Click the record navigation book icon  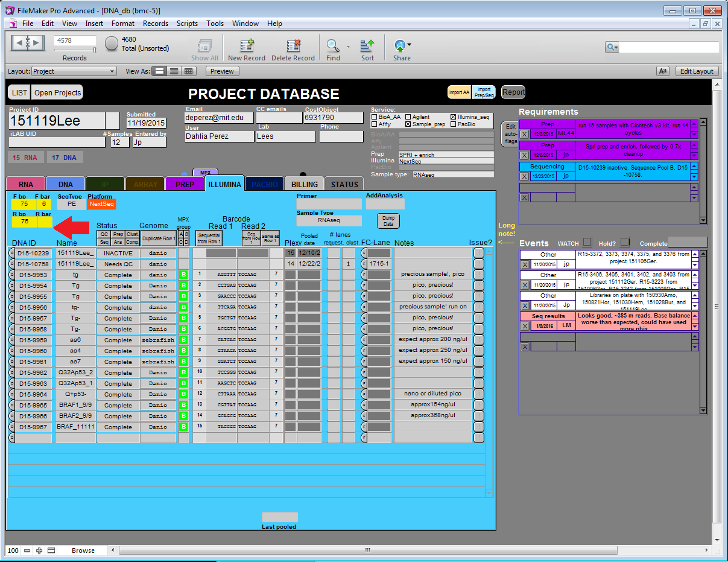(28, 43)
